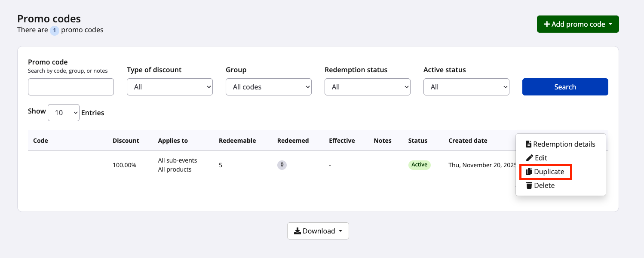Viewport: 644px width, 258px height.
Task: Click the Effective column header
Action: point(342,141)
